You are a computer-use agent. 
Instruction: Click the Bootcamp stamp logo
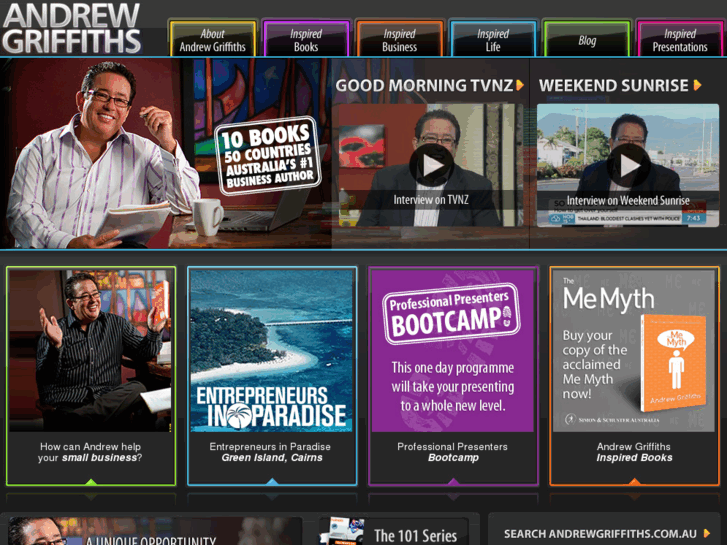pyautogui.click(x=451, y=314)
